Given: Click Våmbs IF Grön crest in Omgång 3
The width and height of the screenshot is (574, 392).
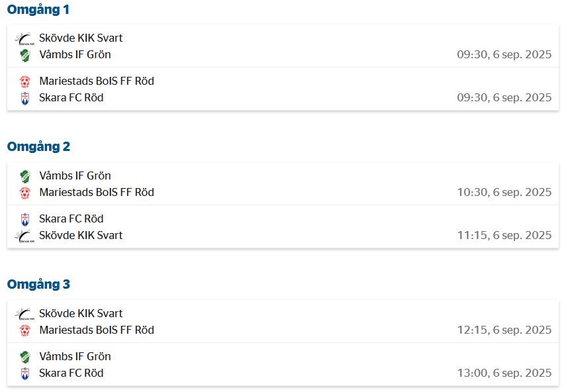Looking at the screenshot, I should [24, 357].
